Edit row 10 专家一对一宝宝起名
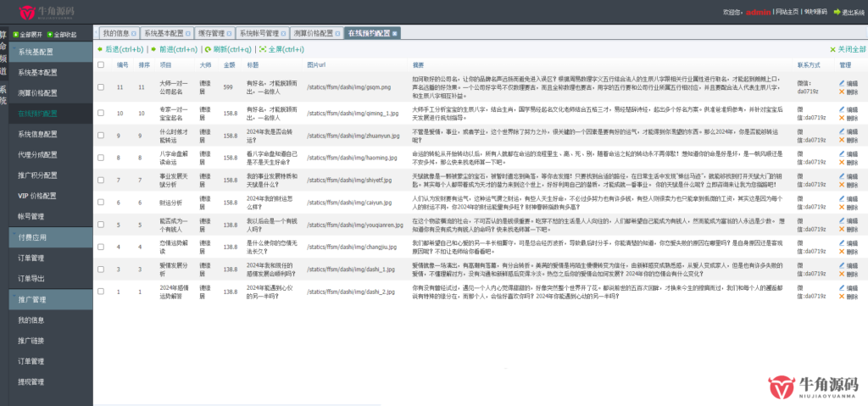Screen dimensions: 868x406 pos(848,109)
